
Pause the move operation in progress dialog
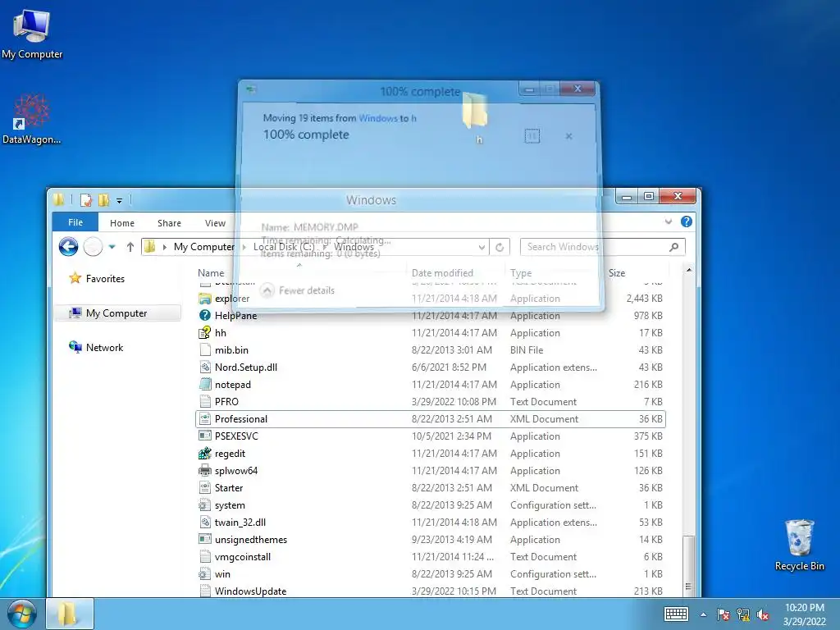click(x=532, y=136)
